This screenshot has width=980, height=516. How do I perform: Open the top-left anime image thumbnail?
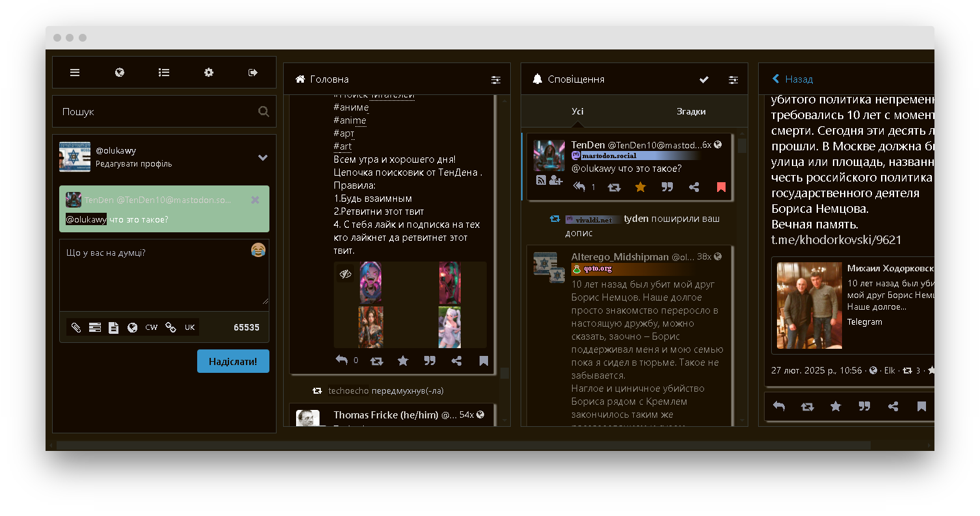(x=371, y=282)
